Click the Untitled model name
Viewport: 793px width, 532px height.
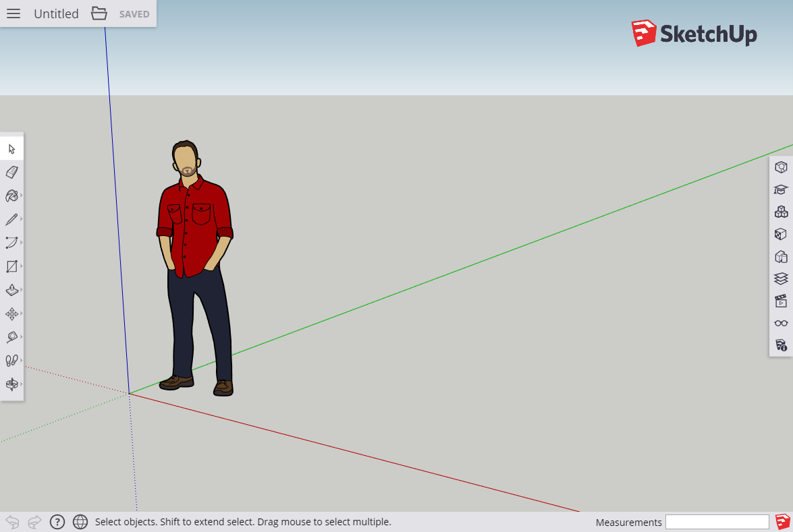tap(56, 13)
